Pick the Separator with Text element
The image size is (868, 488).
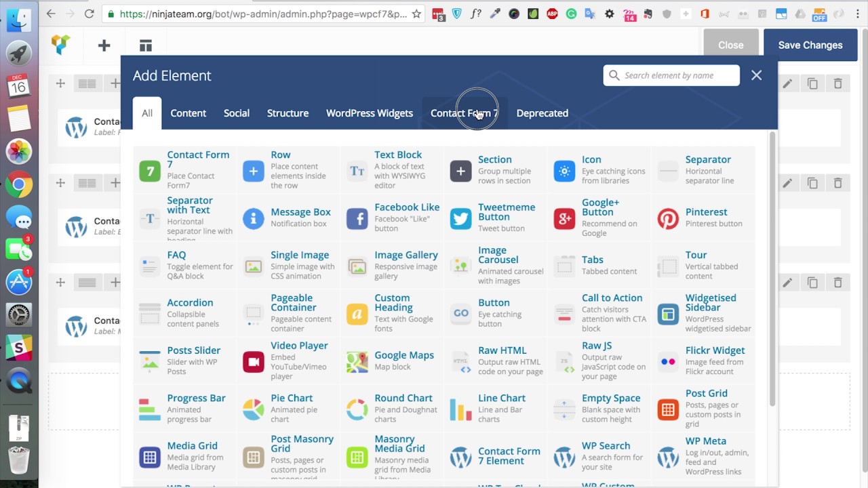[x=184, y=218]
